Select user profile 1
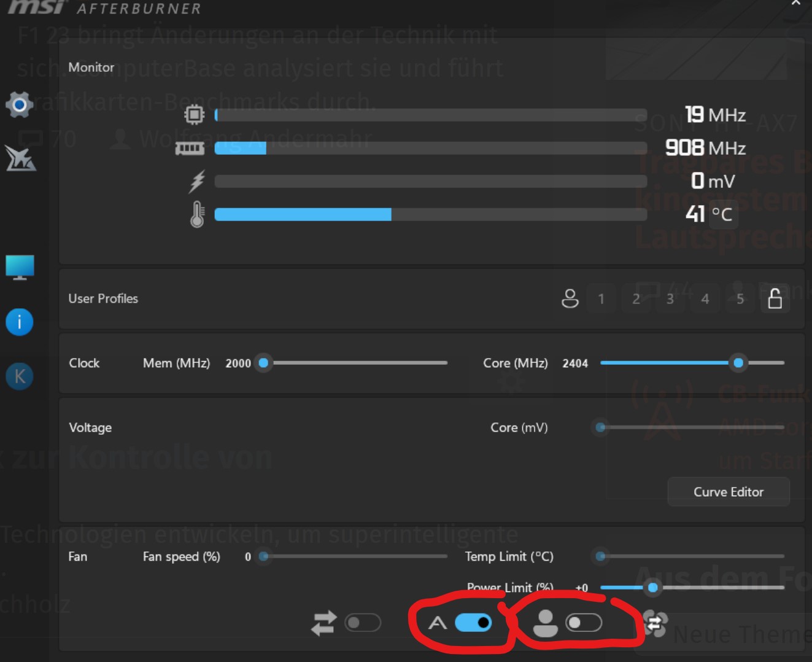This screenshot has height=662, width=812. click(x=601, y=298)
